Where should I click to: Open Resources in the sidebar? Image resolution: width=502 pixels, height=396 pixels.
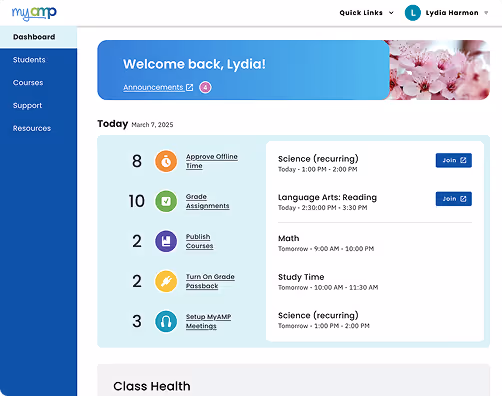(32, 128)
